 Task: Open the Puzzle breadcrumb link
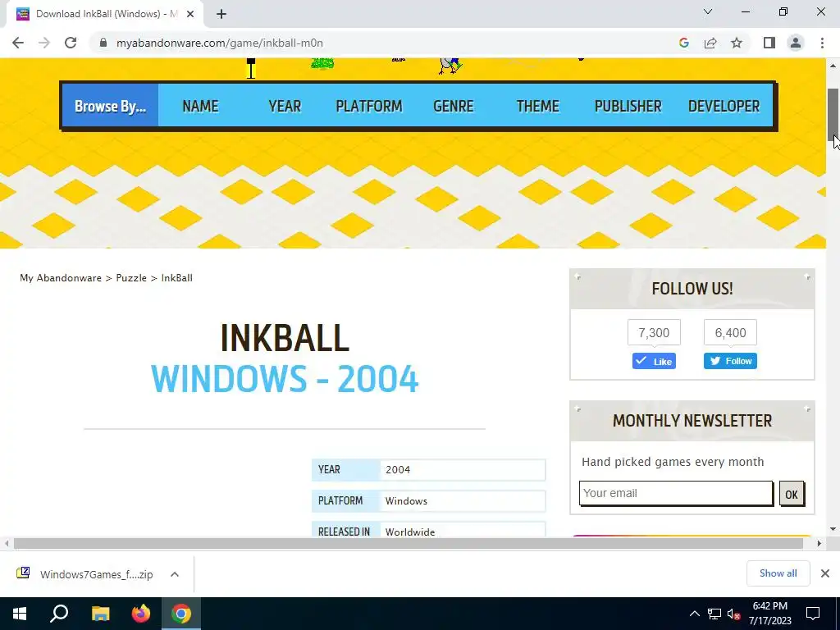131,278
